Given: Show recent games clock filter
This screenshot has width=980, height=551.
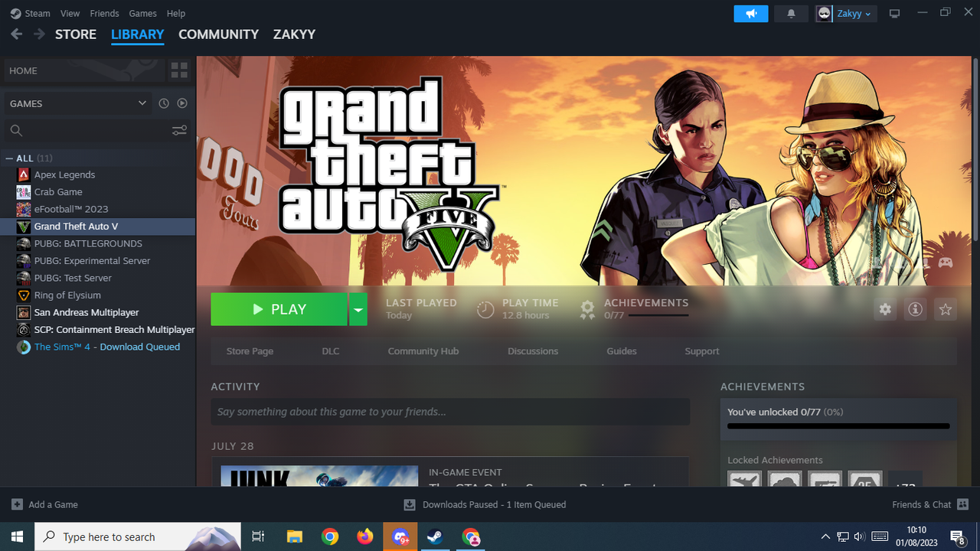Looking at the screenshot, I should coord(163,103).
